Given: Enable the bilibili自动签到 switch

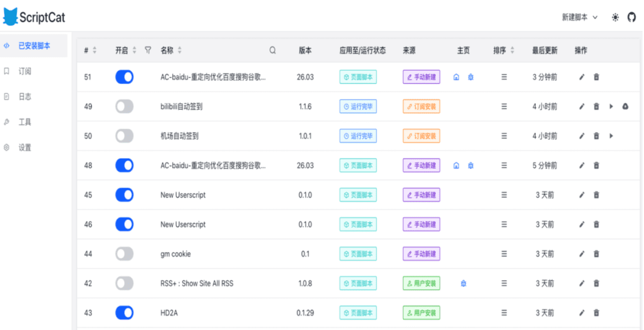Looking at the screenshot, I should pos(124,107).
